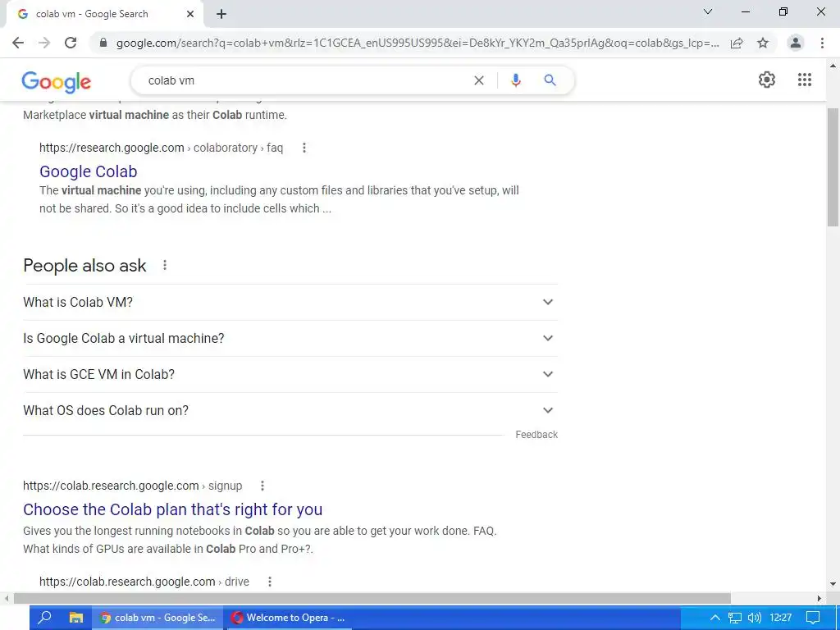840x630 pixels.
Task: Submit search with magnifier icon
Action: [550, 80]
